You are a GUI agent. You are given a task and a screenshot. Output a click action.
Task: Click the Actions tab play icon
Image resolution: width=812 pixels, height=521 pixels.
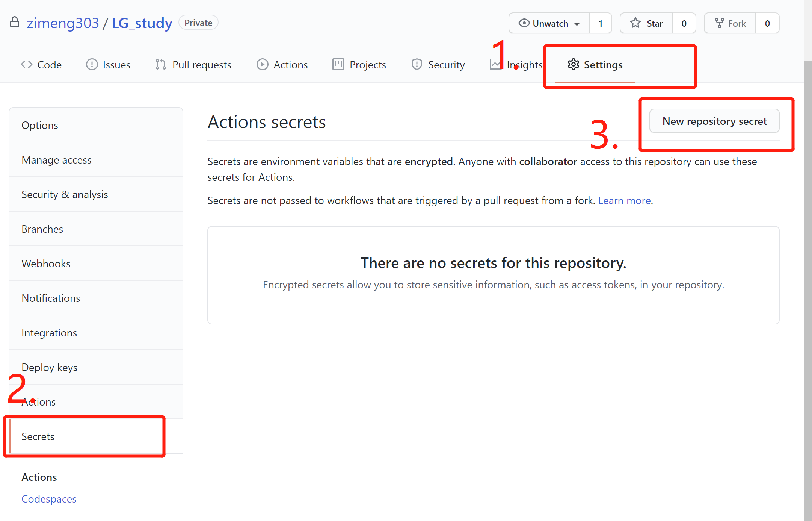point(262,65)
